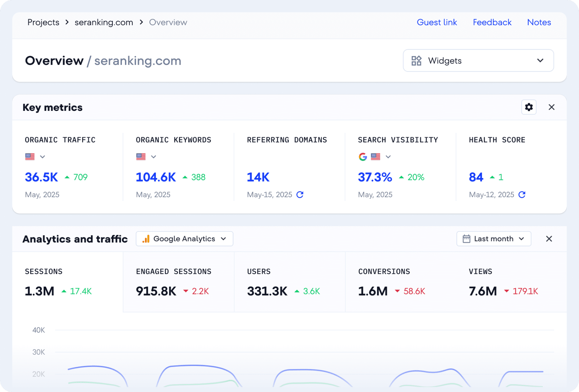The width and height of the screenshot is (579, 392).
Task: Click the 709 organic traffic change
Action: click(x=81, y=177)
